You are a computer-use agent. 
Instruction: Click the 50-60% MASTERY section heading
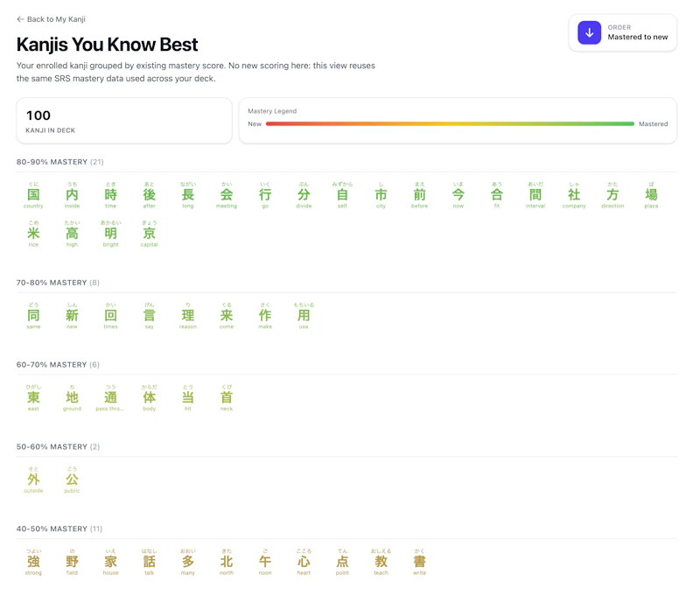tap(58, 447)
